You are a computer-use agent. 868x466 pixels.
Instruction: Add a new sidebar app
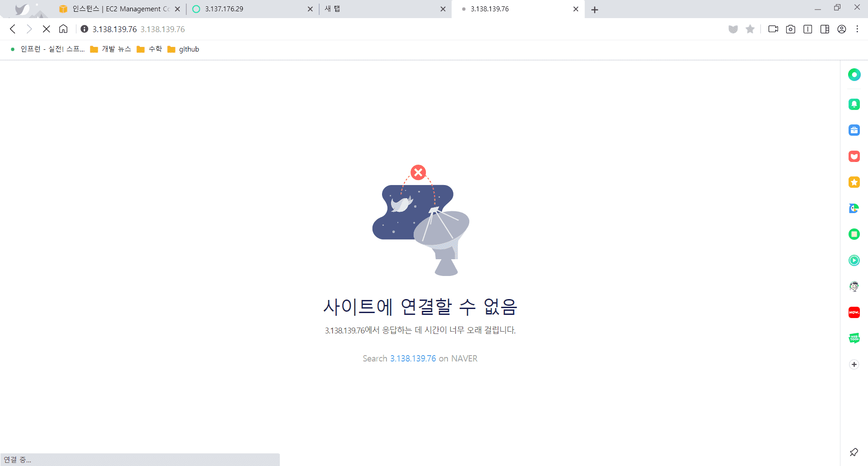click(854, 365)
